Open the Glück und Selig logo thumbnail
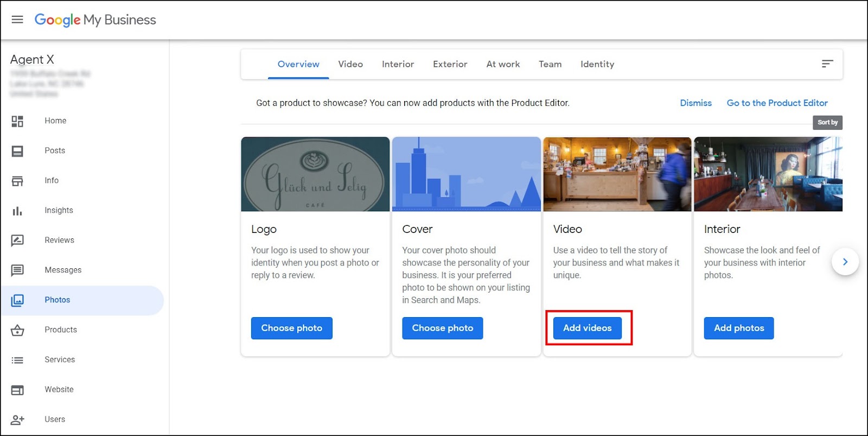Viewport: 868px width, 436px height. pyautogui.click(x=315, y=174)
